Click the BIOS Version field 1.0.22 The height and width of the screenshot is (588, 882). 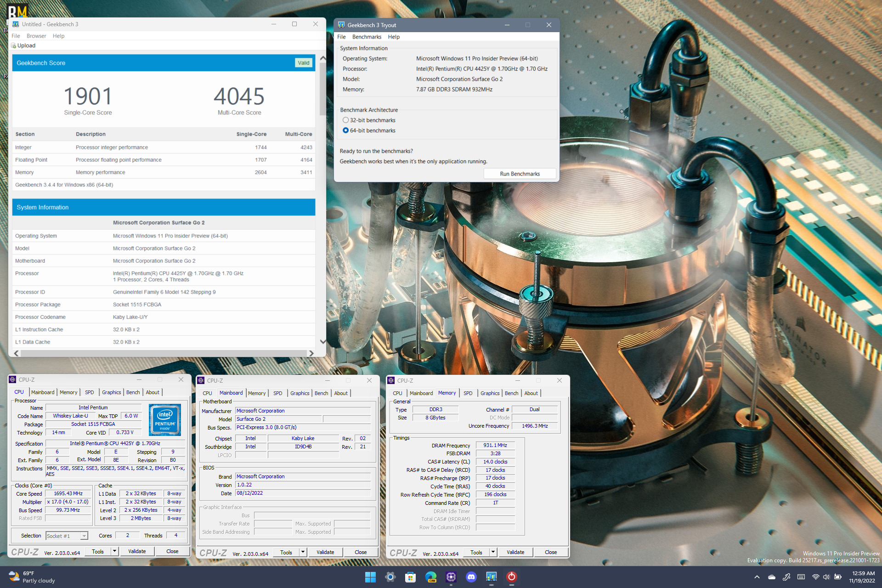pyautogui.click(x=303, y=485)
